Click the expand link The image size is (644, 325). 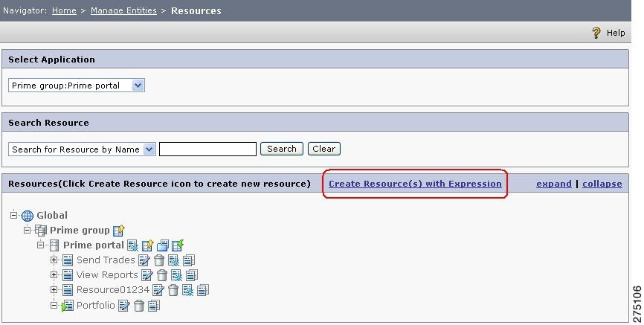pos(554,184)
